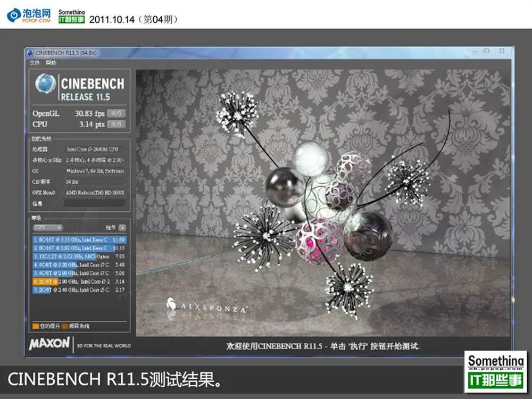Screen dimensions: 532x399
Task: Click the Cinebench title bar app icon
Action: (30, 53)
